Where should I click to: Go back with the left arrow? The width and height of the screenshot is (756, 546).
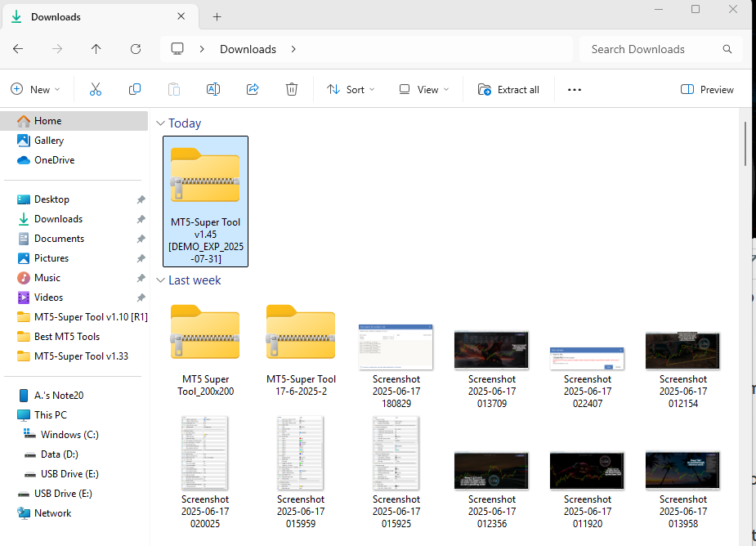(18, 49)
